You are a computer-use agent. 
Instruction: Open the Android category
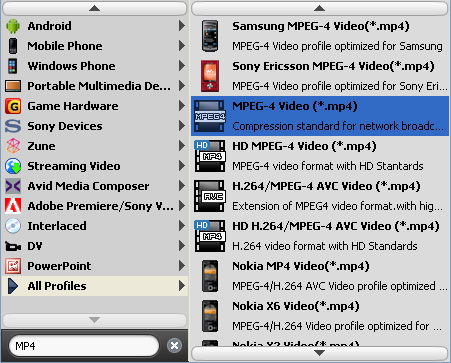tap(95, 26)
